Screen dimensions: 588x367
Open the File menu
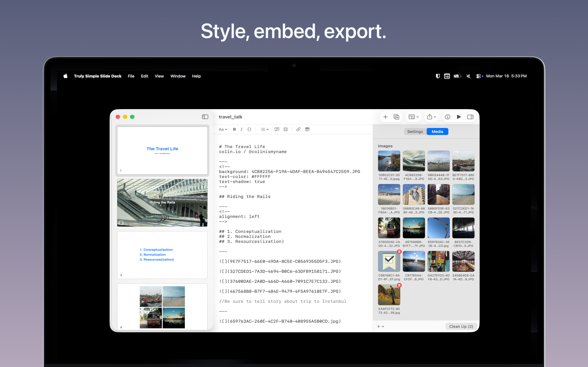click(x=131, y=76)
